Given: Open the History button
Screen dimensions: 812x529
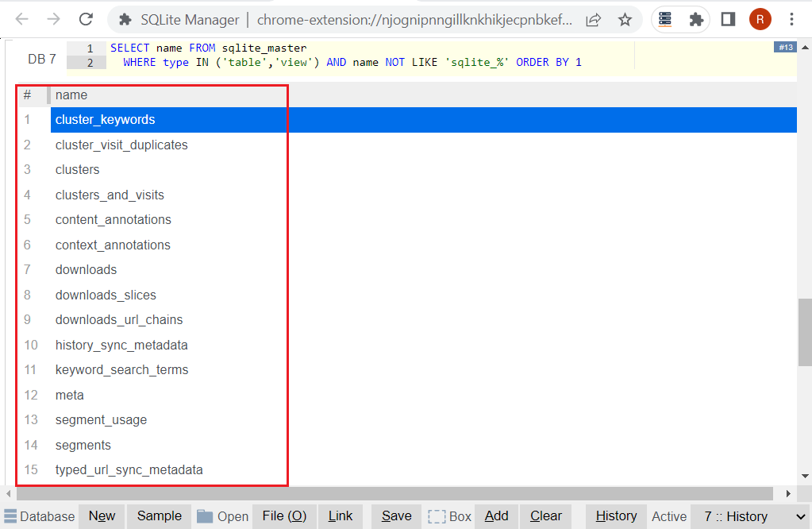Looking at the screenshot, I should tap(616, 516).
